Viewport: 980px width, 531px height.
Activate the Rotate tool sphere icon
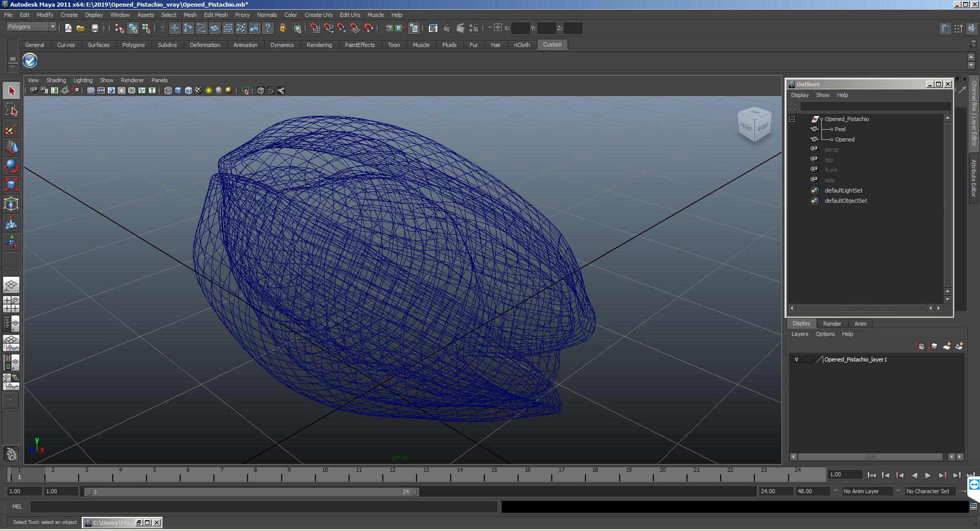click(11, 166)
